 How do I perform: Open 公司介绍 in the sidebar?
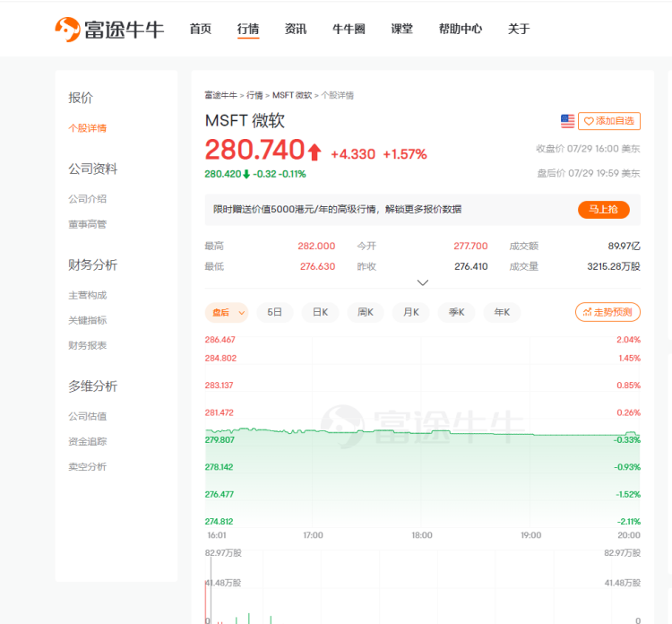tap(88, 199)
